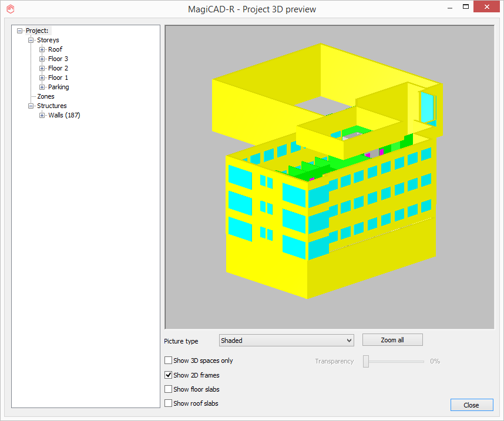Click the Transparency slider handle
Viewport: 504px width, 421px height.
[x=365, y=361]
